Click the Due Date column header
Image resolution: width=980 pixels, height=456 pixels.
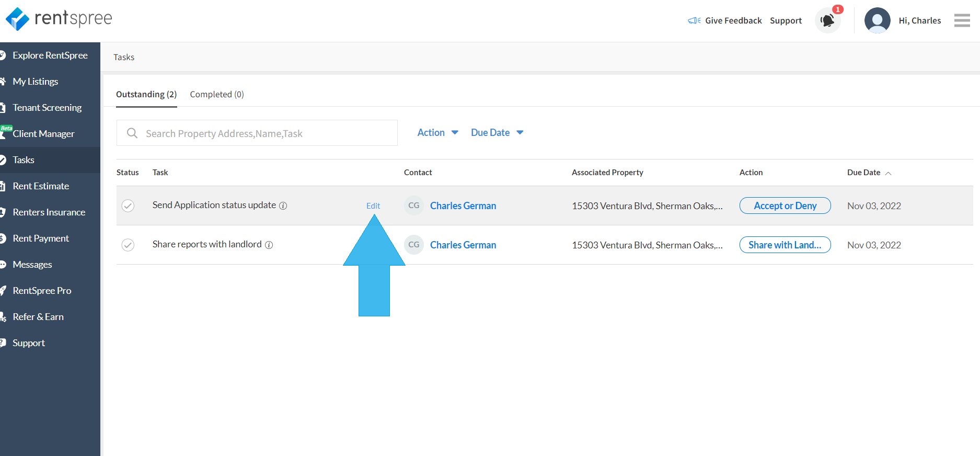coord(863,173)
